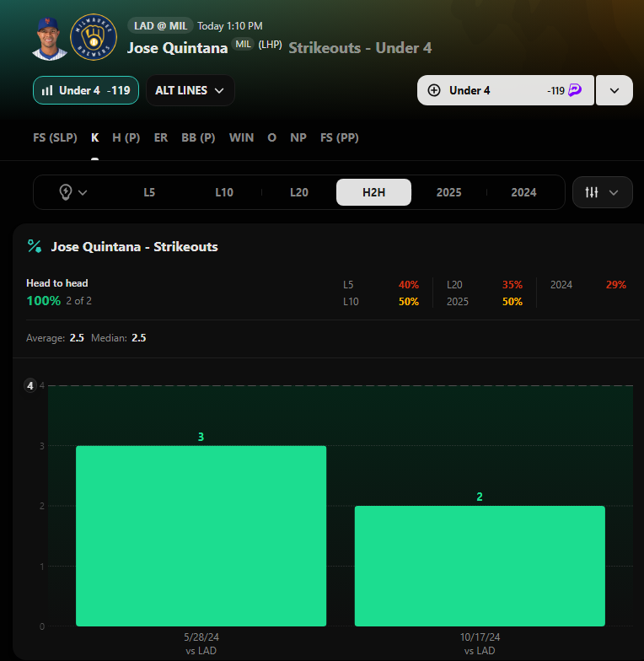Expand the chevron beside the sliders filter
This screenshot has width=644, height=661.
(614, 192)
